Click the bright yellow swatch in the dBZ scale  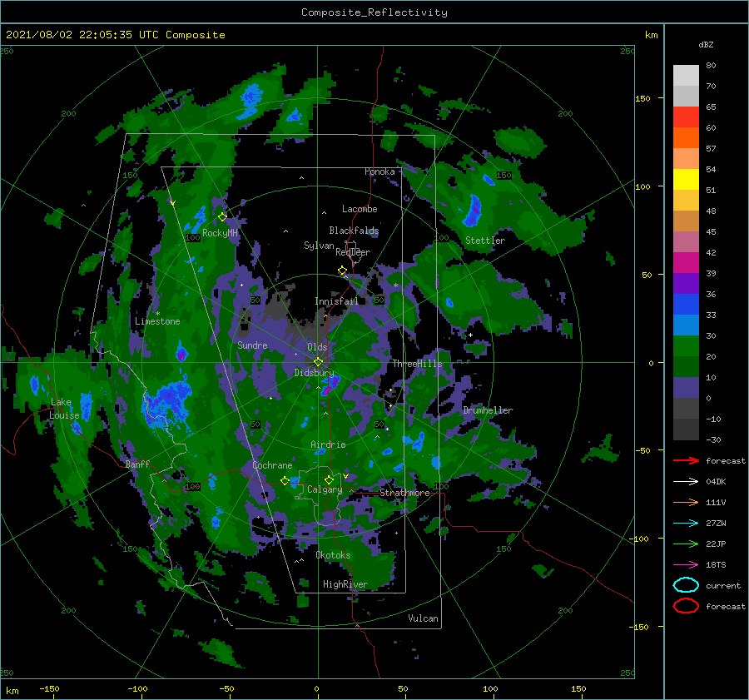[686, 179]
